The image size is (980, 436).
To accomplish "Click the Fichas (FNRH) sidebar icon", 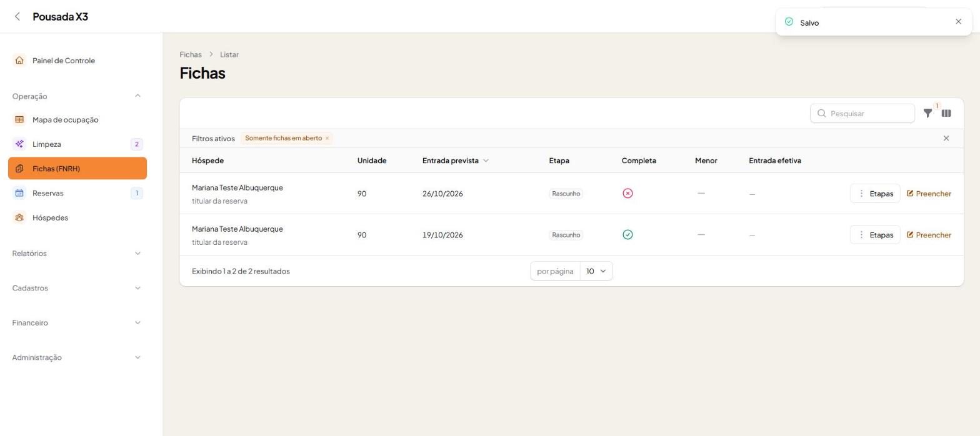I will 19,169.
